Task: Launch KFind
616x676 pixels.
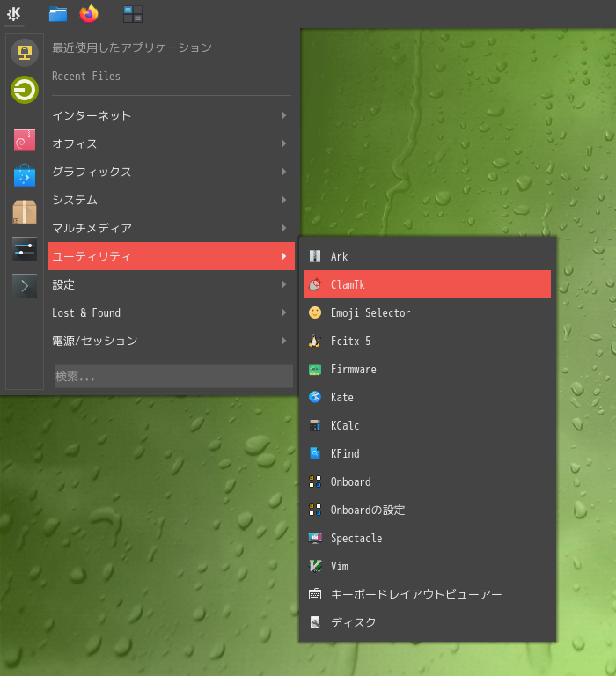Action: click(x=427, y=453)
